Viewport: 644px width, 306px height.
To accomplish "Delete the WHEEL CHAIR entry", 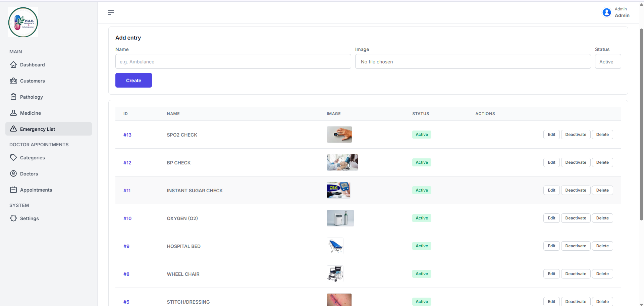I will tap(602, 274).
